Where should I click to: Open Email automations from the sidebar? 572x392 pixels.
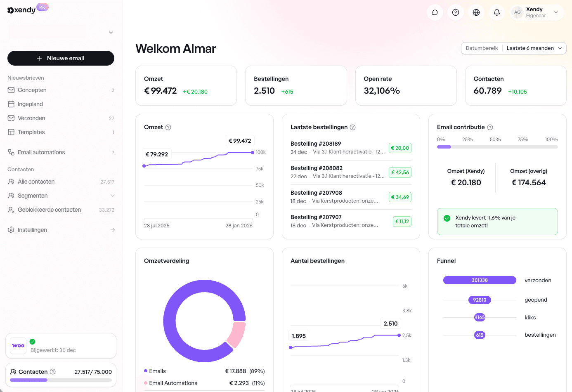(x=42, y=152)
